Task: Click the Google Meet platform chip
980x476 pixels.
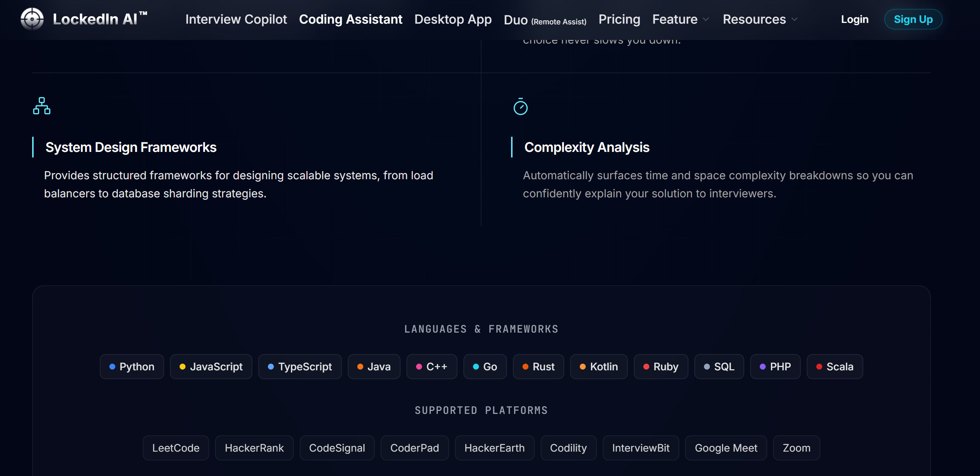Action: pos(726,448)
